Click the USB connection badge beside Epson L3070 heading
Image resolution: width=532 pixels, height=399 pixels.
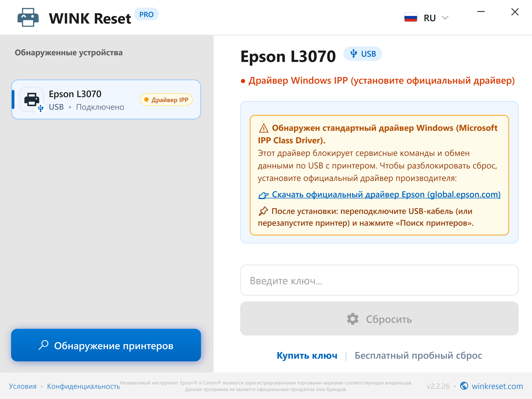click(x=363, y=54)
